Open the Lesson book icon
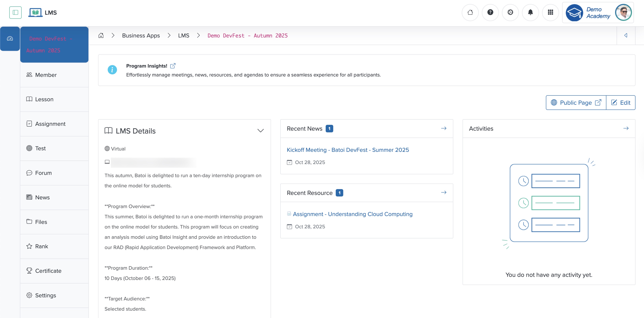 tap(29, 99)
